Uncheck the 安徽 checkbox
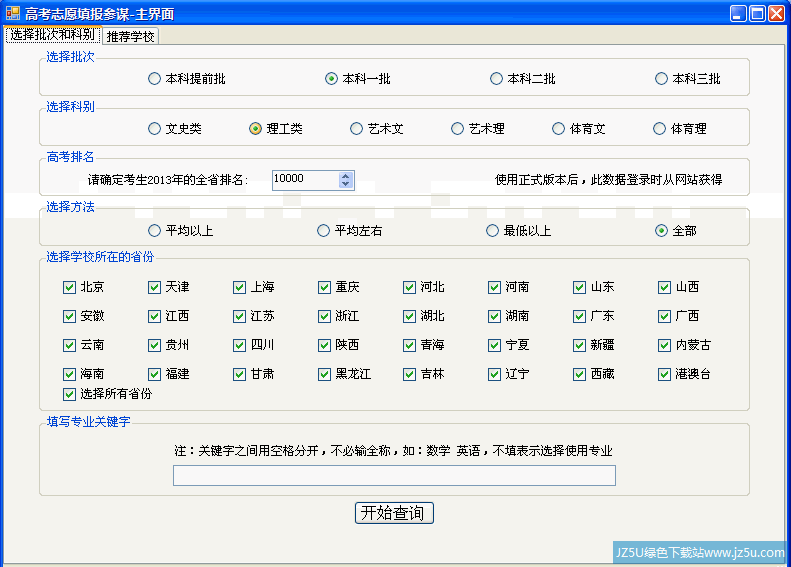Viewport: 791px width, 567px height. 69,316
